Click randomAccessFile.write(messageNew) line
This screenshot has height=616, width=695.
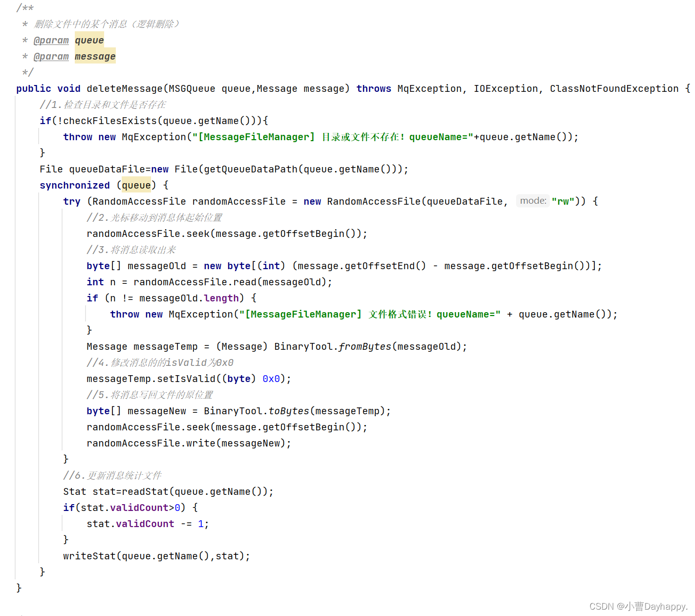[189, 443]
